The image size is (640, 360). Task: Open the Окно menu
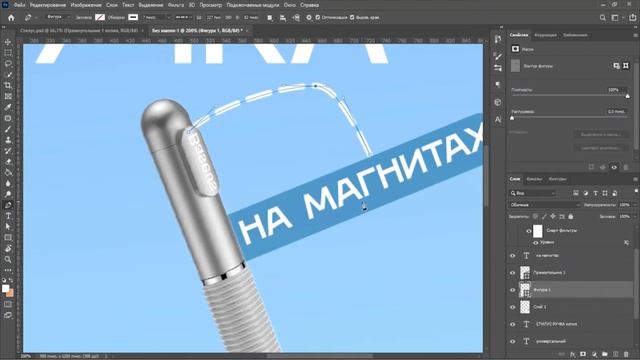[289, 5]
